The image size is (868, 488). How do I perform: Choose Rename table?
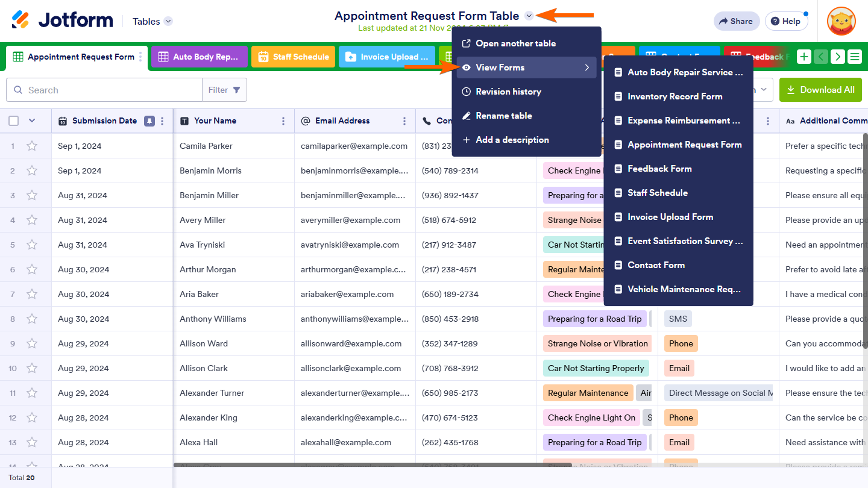pos(526,116)
